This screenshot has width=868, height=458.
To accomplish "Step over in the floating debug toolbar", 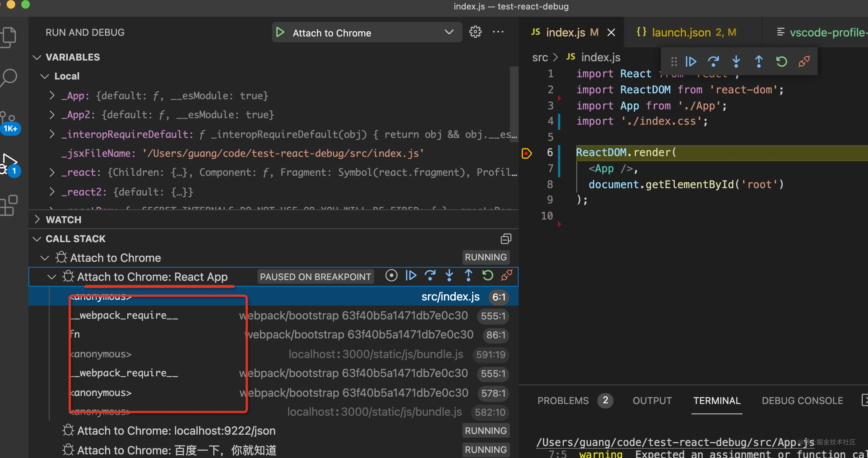I will 714,61.
